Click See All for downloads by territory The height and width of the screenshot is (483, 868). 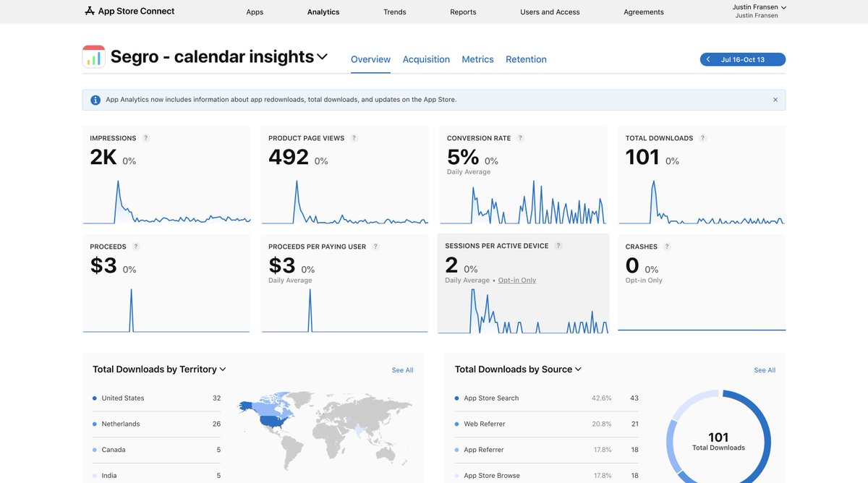(x=402, y=369)
